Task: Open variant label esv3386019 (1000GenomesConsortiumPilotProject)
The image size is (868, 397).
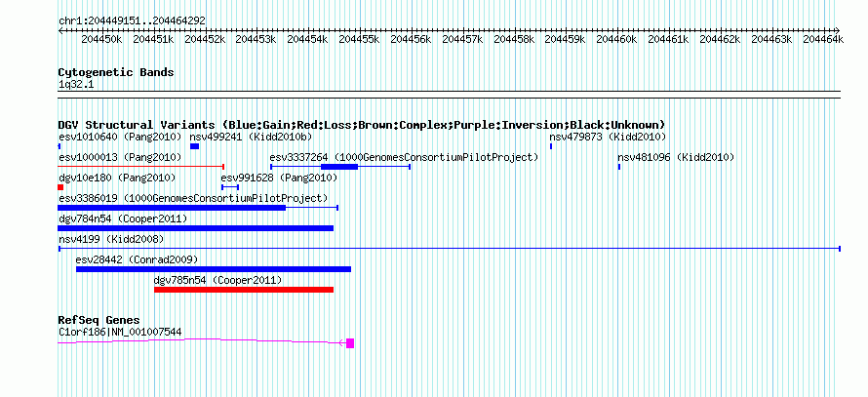Action: pyautogui.click(x=193, y=198)
